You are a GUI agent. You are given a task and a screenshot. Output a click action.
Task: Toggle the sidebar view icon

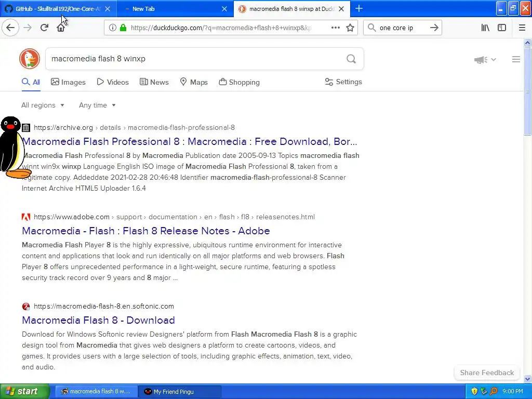tap(502, 28)
